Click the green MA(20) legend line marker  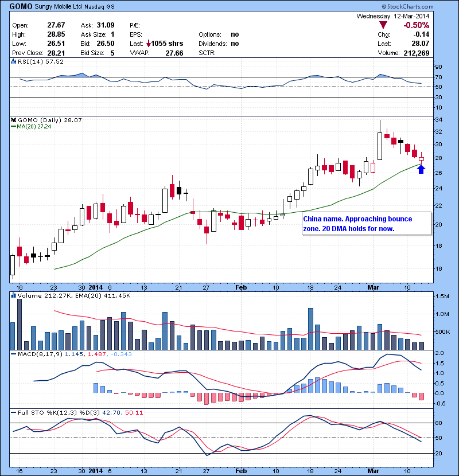(x=13, y=126)
